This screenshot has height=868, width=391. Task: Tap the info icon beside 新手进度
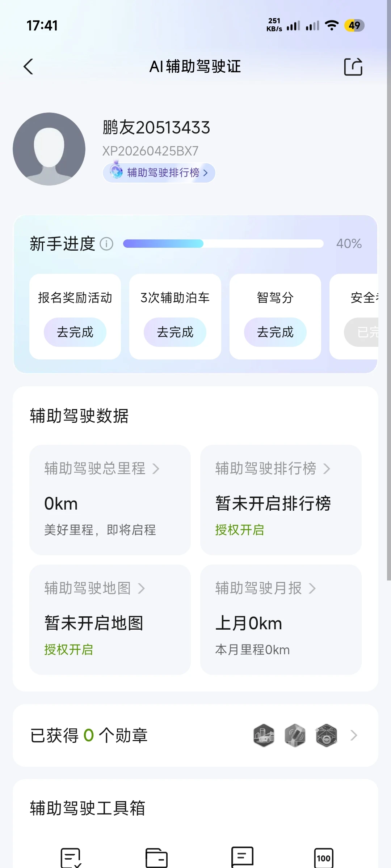(x=106, y=244)
